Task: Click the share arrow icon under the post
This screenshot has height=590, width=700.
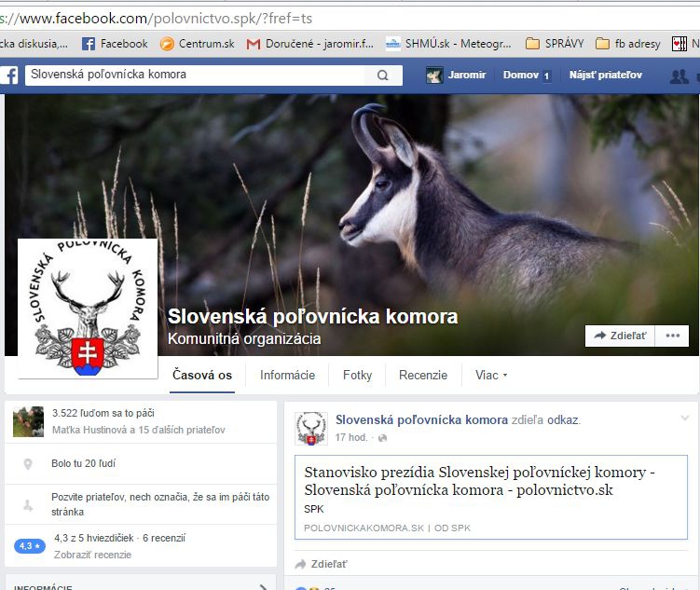Action: [300, 564]
